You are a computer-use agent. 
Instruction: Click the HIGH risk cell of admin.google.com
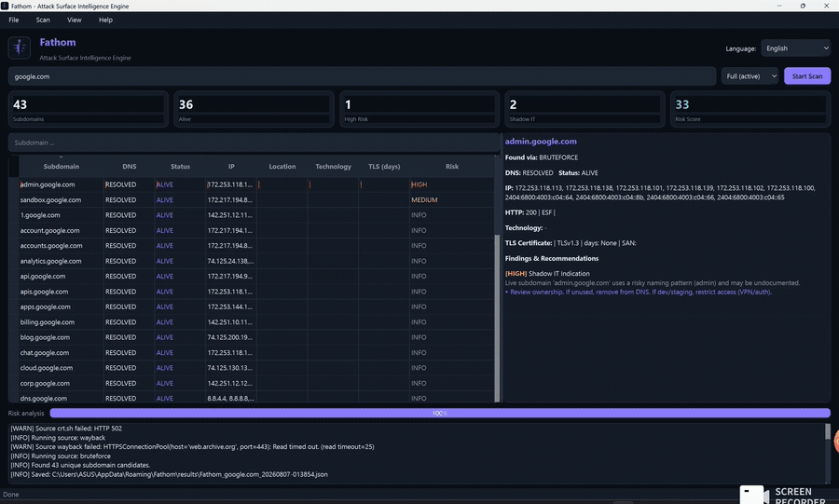click(x=451, y=184)
